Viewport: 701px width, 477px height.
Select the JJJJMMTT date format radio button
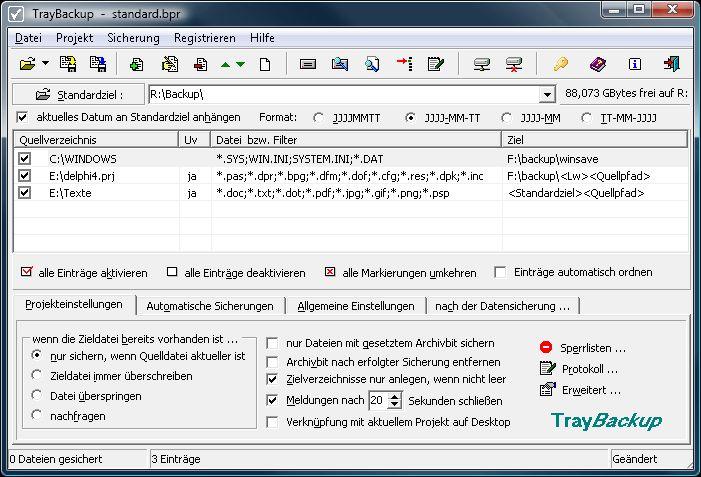319,117
